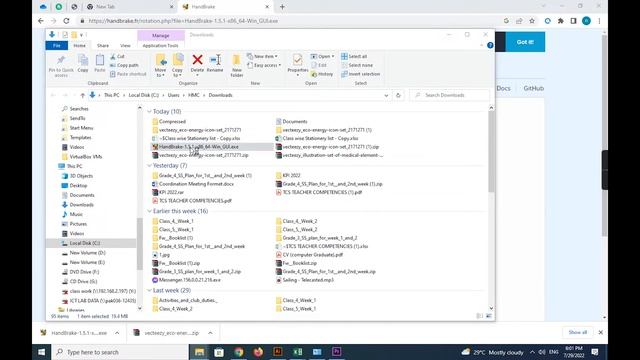Screen dimensions: 640x360
Task: Click the Up one level arrow
Action: point(82,95)
